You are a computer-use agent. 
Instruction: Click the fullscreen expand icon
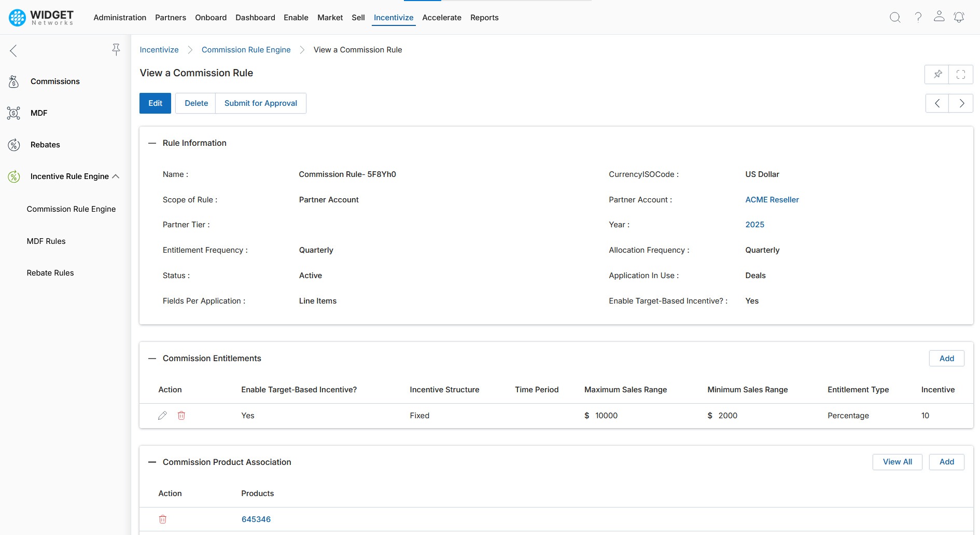[x=961, y=74]
